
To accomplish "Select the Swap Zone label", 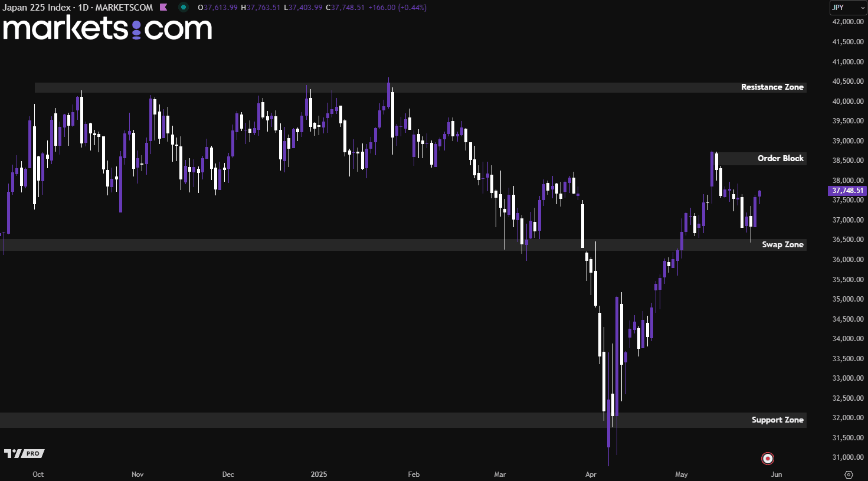I will (782, 244).
